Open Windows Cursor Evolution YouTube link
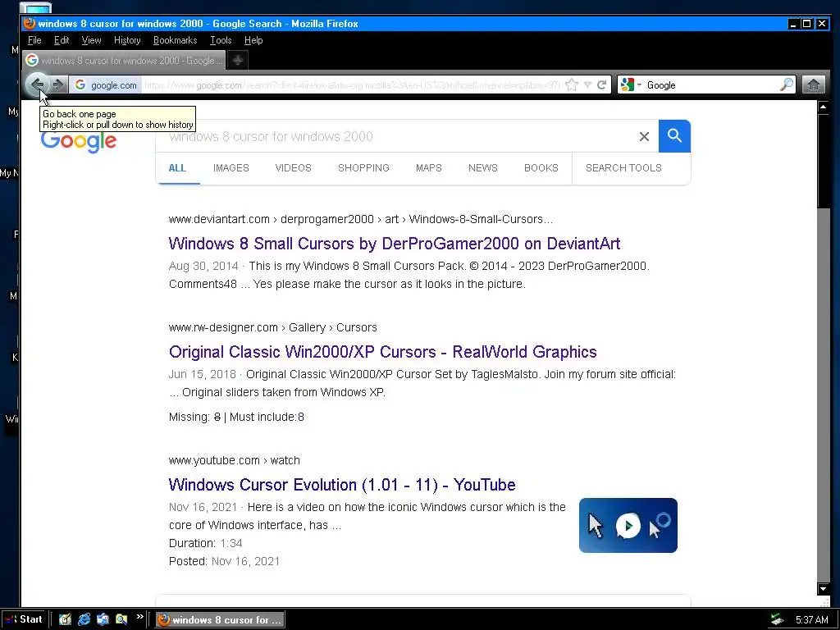840x630 pixels. [x=342, y=485]
